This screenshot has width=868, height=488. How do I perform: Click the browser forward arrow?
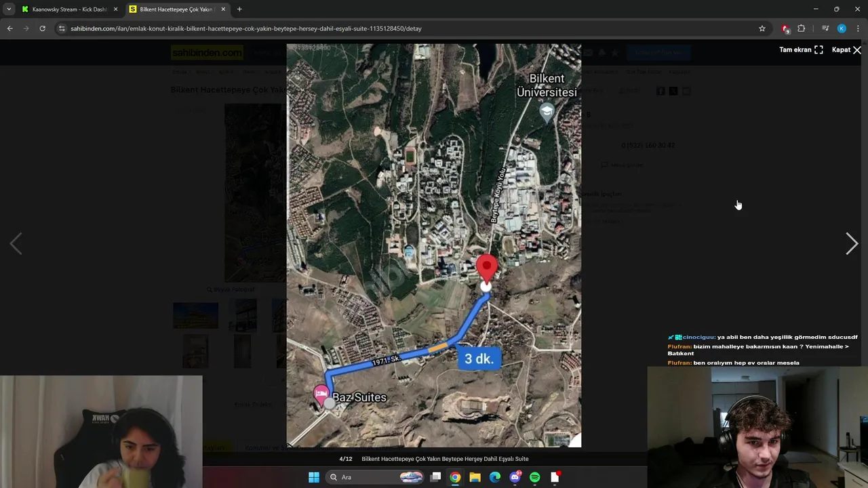26,28
